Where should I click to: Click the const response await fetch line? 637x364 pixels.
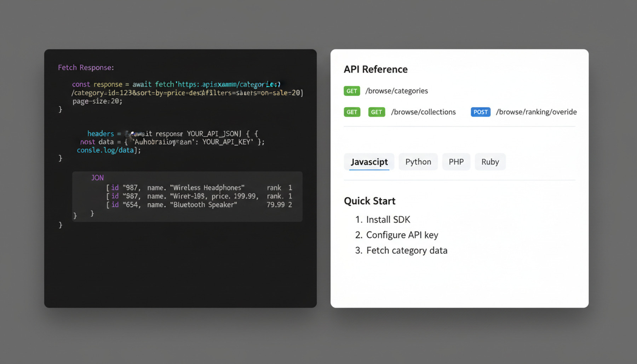click(x=176, y=84)
